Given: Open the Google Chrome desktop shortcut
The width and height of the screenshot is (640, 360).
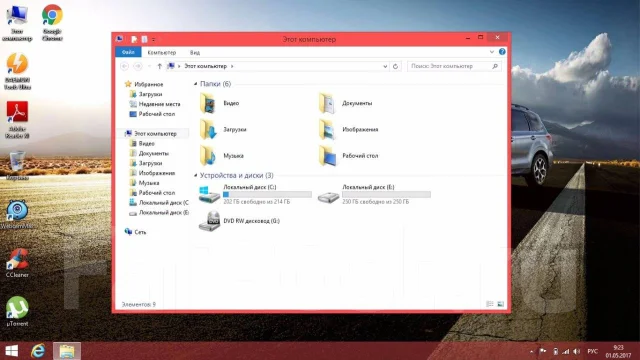Looking at the screenshot, I should coord(52,22).
